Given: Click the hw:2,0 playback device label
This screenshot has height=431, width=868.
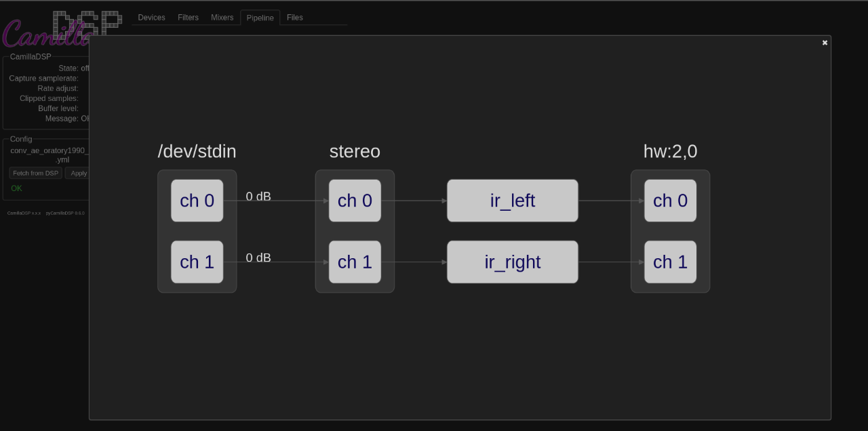Looking at the screenshot, I should tap(670, 152).
